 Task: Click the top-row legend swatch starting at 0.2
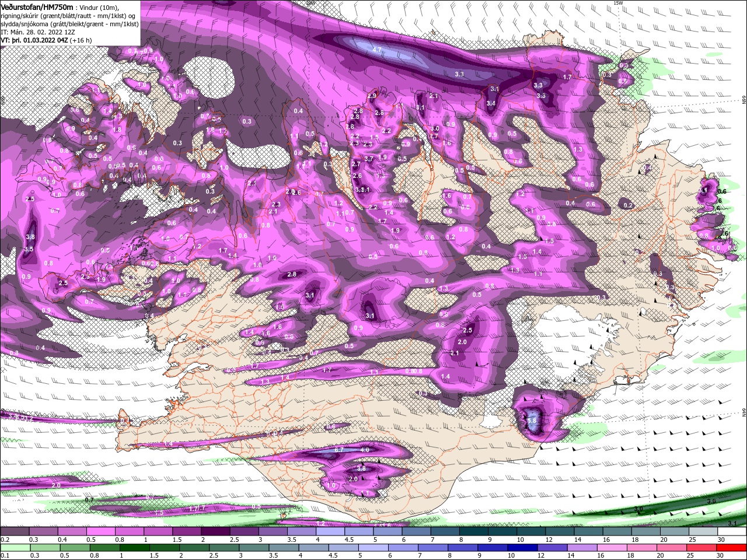pyautogui.click(x=15, y=532)
